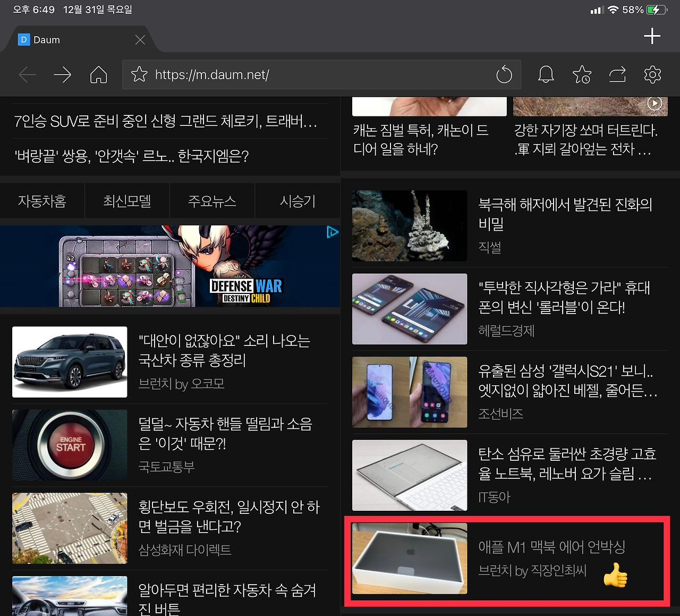Open browser settings gear icon

(x=652, y=74)
